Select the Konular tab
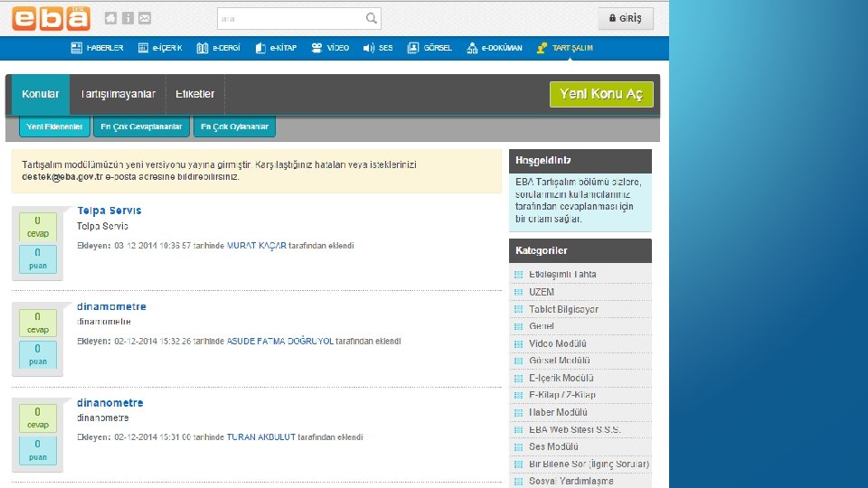Viewport: 868px width, 488px height. [x=41, y=94]
